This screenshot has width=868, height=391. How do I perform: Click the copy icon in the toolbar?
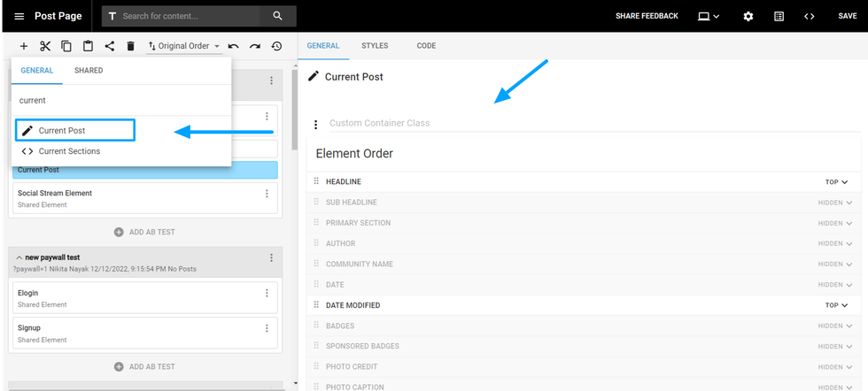tap(66, 46)
